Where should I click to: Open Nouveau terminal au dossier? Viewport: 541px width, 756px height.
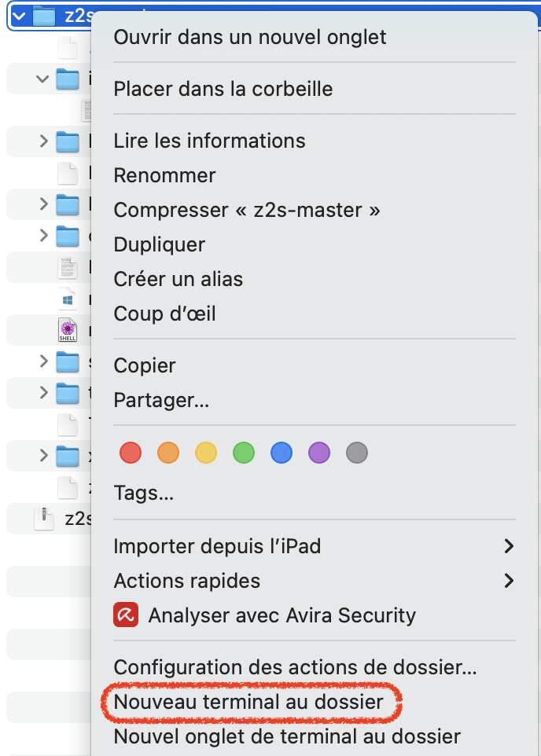coord(248,702)
